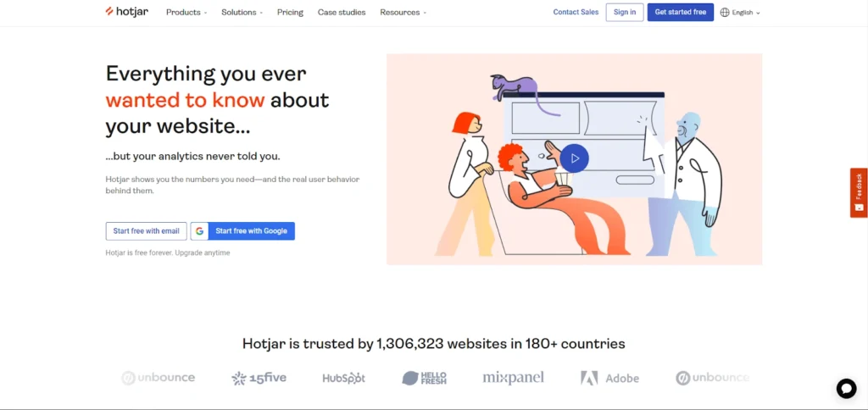Click the globe icon next to English

tap(725, 13)
